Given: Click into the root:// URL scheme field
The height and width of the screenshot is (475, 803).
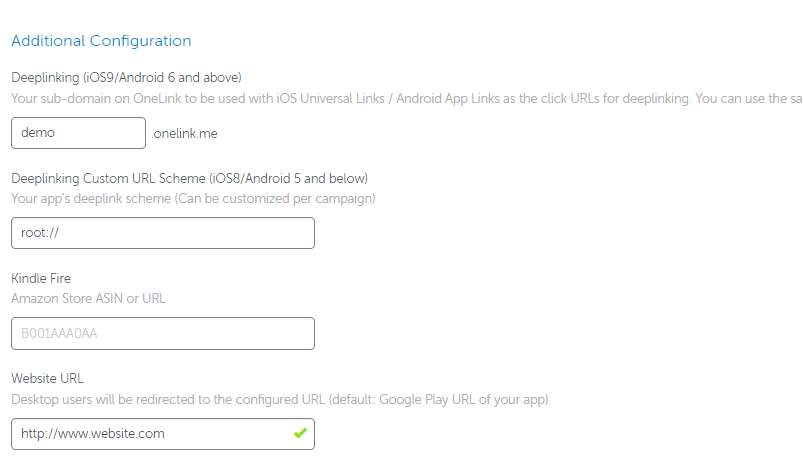Looking at the screenshot, I should [x=163, y=233].
